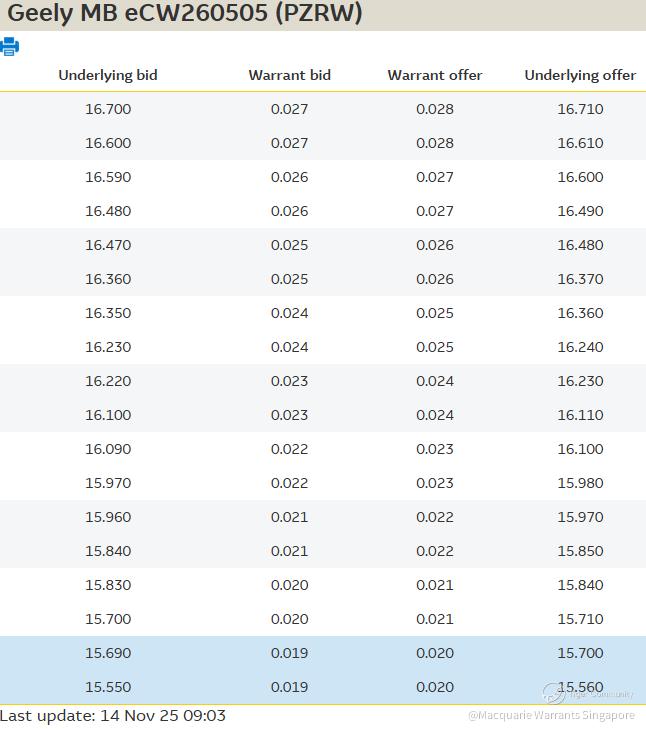Click the Underlying offer column header
Image resolution: width=646 pixels, height=729 pixels.
click(580, 75)
